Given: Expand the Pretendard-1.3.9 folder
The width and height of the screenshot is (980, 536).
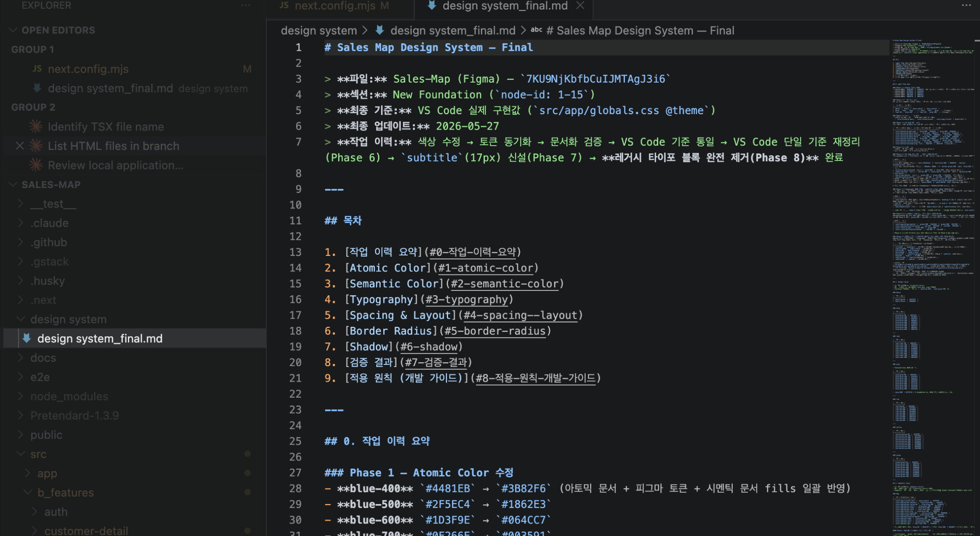Looking at the screenshot, I should tap(20, 415).
